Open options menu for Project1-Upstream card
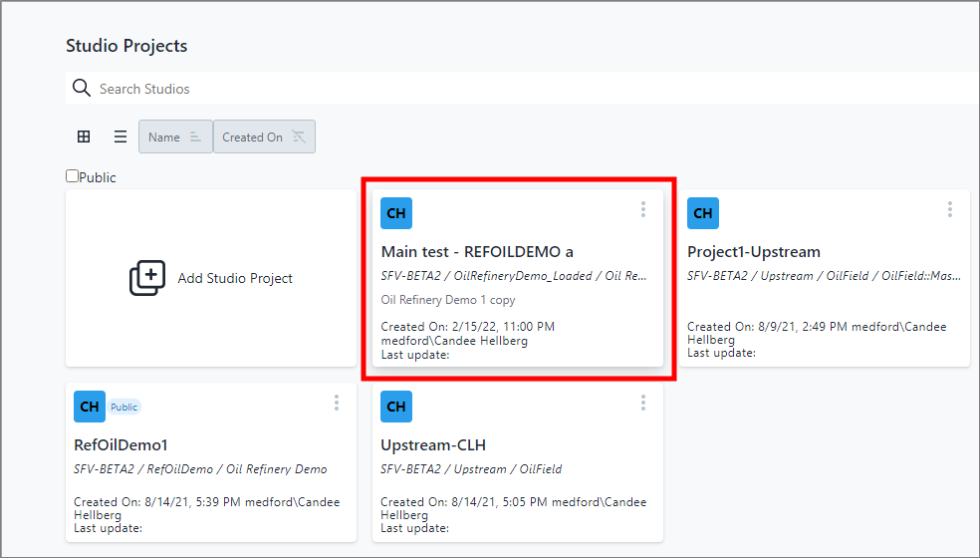 click(x=950, y=209)
